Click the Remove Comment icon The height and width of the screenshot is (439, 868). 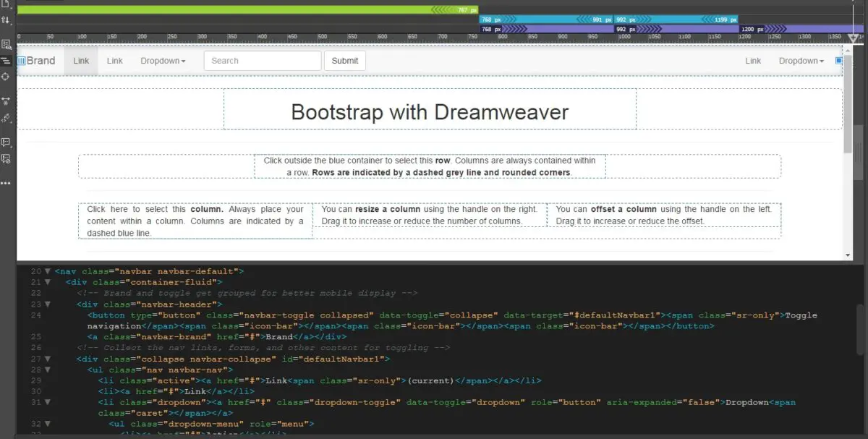coord(6,158)
